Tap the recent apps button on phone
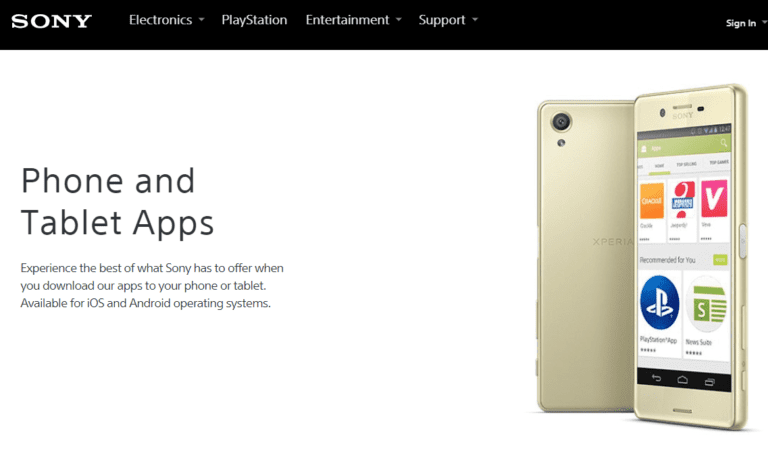The height and width of the screenshot is (449, 768). (709, 382)
